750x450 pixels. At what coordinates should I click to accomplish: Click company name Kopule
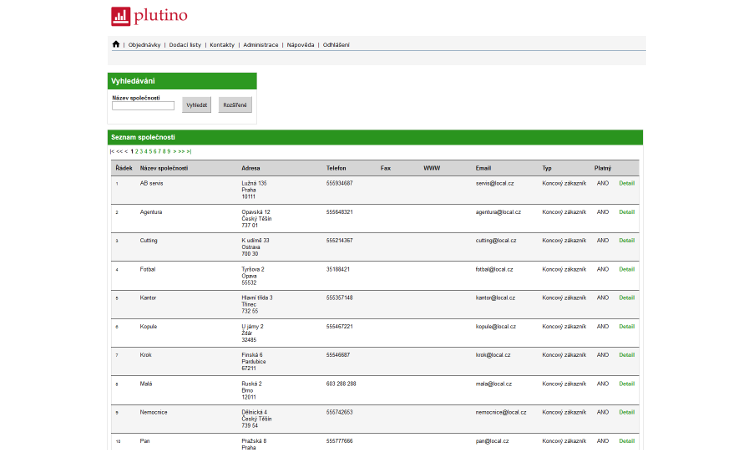148,326
